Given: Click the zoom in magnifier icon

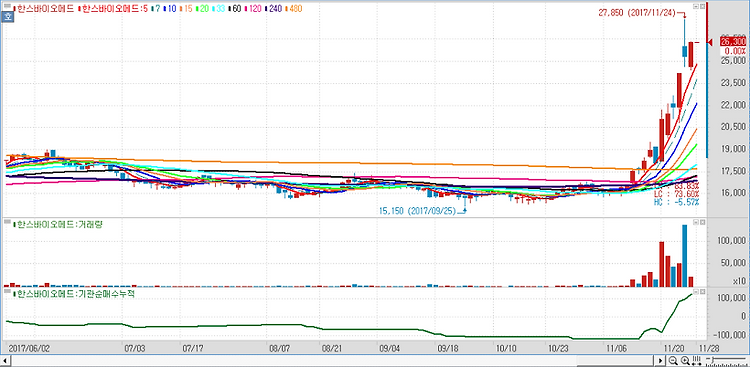Looking at the screenshot, I should tap(685, 360).
